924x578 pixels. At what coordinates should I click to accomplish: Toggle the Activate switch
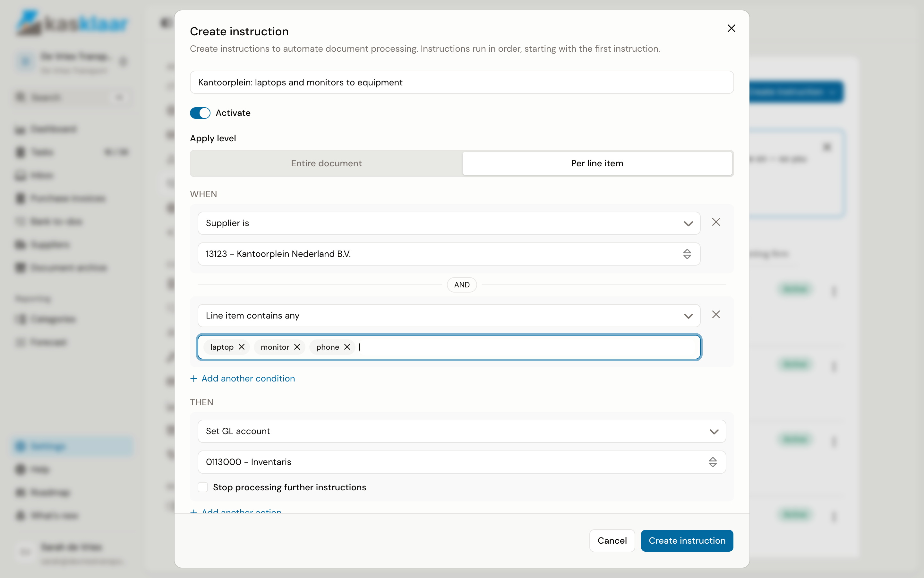coord(200,113)
